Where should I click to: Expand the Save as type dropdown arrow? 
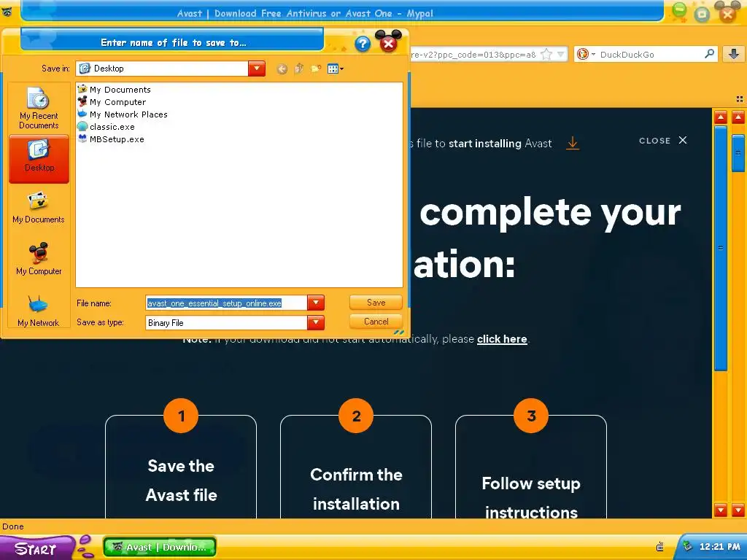tap(315, 322)
